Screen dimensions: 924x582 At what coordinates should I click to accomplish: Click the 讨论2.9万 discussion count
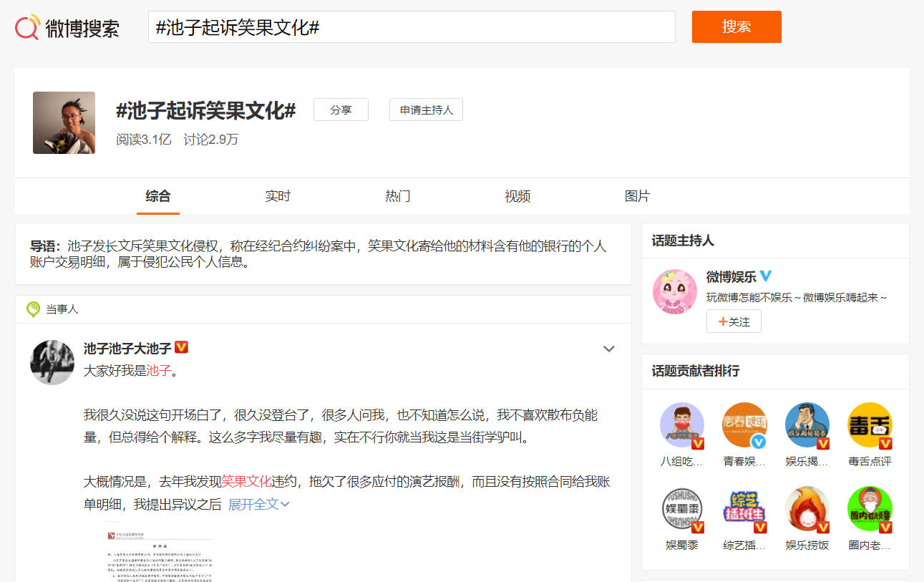tap(211, 140)
